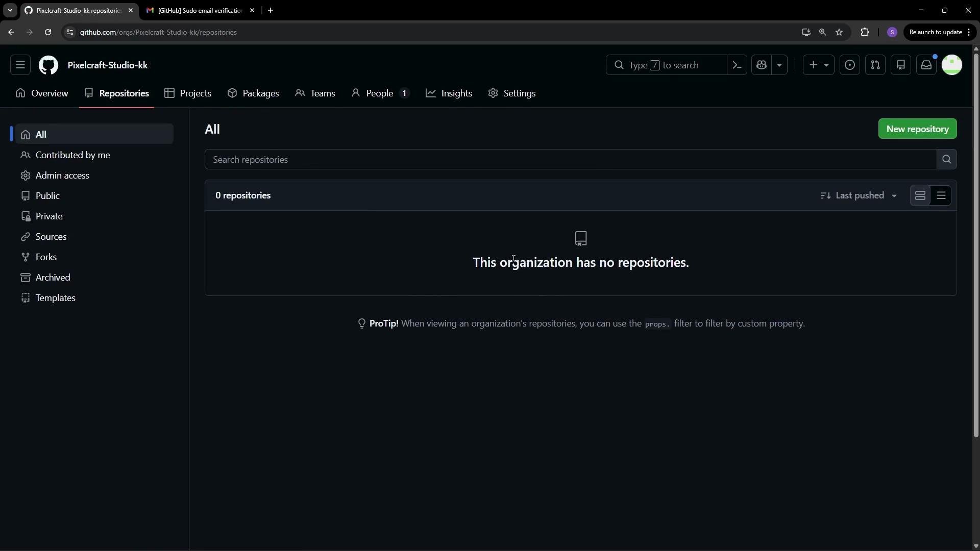
Task: View Pull requests icon in header
Action: click(875, 65)
